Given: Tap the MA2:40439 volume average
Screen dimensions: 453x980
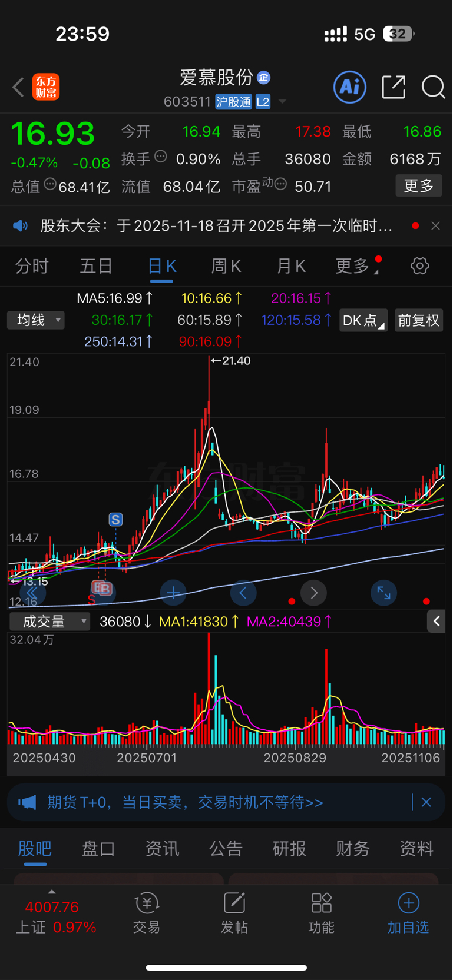Looking at the screenshot, I should [289, 622].
